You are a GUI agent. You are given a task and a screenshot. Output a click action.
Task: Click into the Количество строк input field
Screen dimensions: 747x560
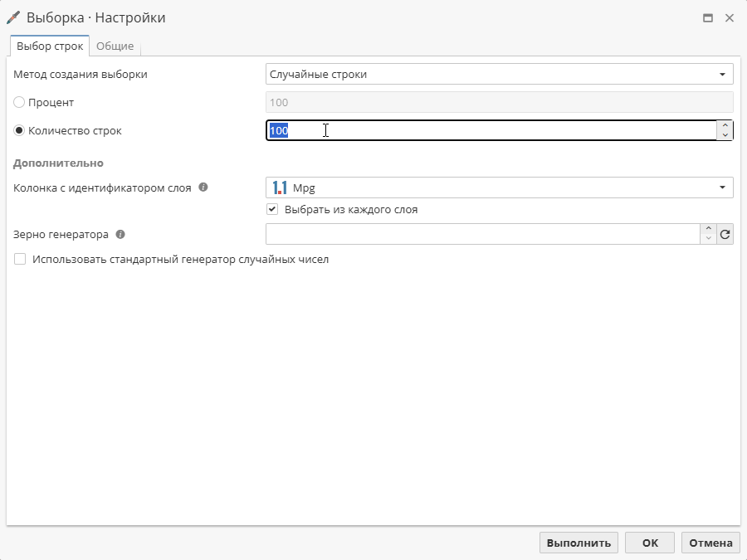(491, 130)
